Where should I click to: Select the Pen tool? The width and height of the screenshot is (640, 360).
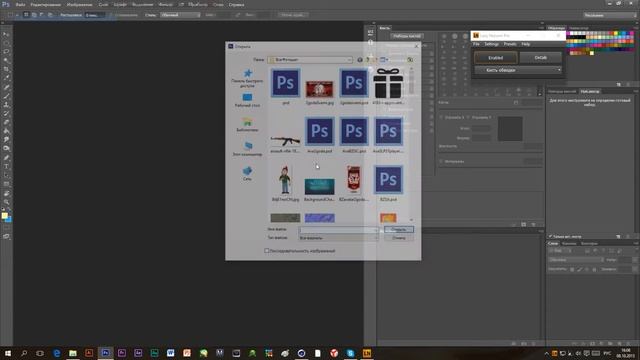(x=6, y=158)
